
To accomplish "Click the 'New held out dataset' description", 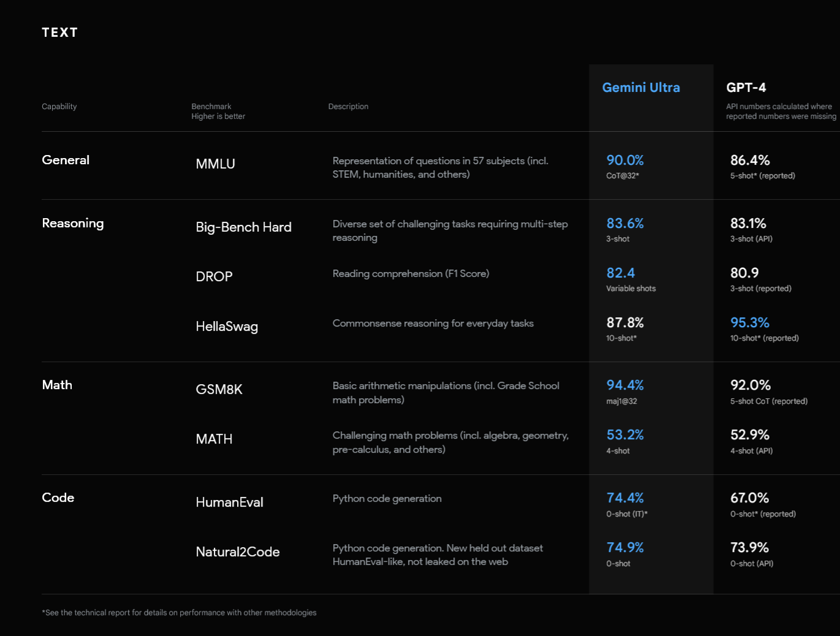I will 437,555.
